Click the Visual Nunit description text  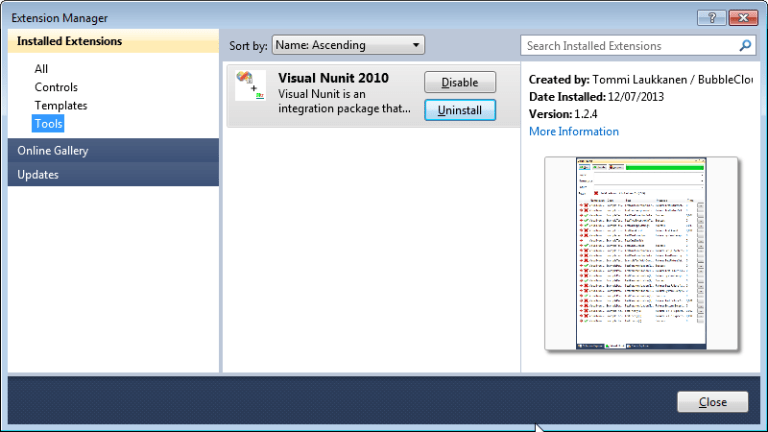pos(344,101)
